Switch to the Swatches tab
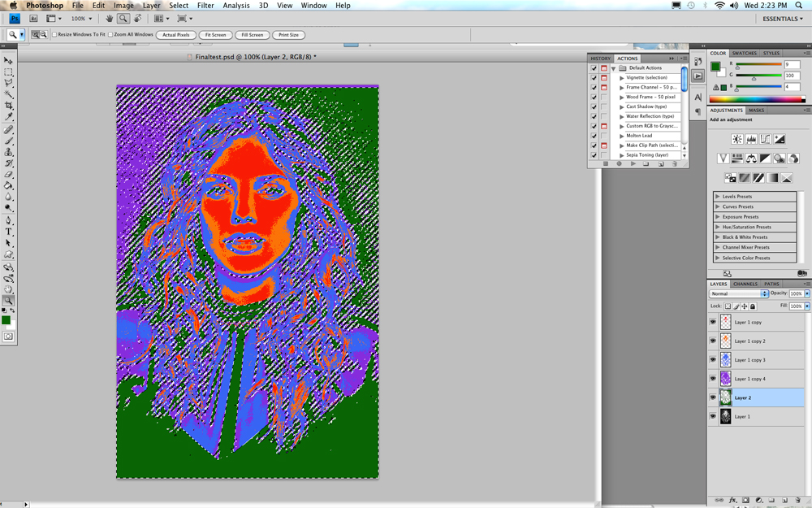The width and height of the screenshot is (812, 508). pyautogui.click(x=744, y=54)
